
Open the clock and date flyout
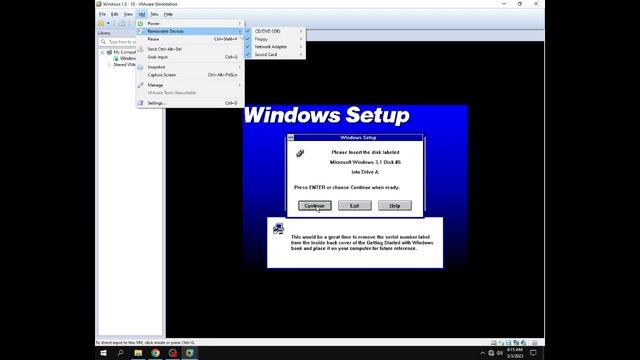click(x=515, y=353)
